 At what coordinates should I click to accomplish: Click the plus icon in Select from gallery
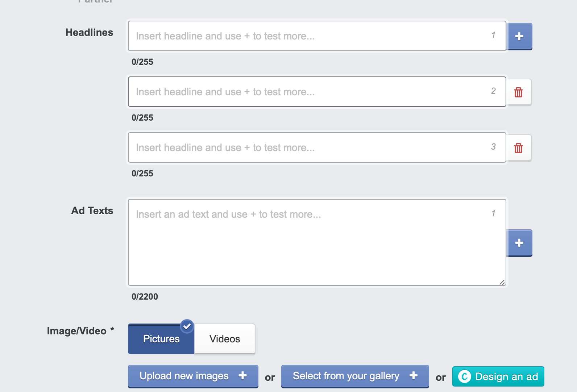point(413,376)
